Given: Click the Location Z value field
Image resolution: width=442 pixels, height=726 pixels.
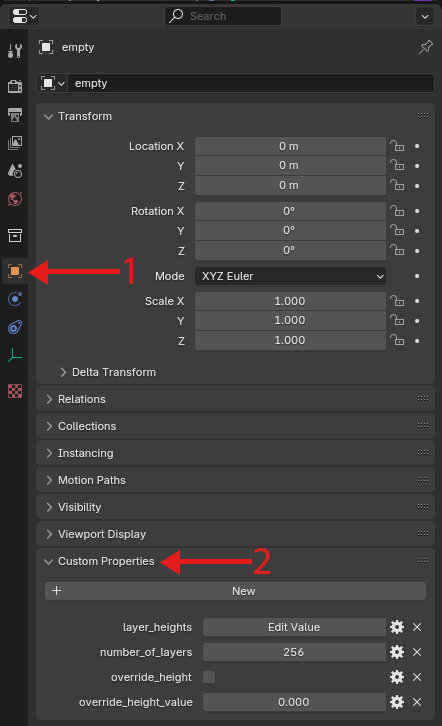Looking at the screenshot, I should pos(290,186).
